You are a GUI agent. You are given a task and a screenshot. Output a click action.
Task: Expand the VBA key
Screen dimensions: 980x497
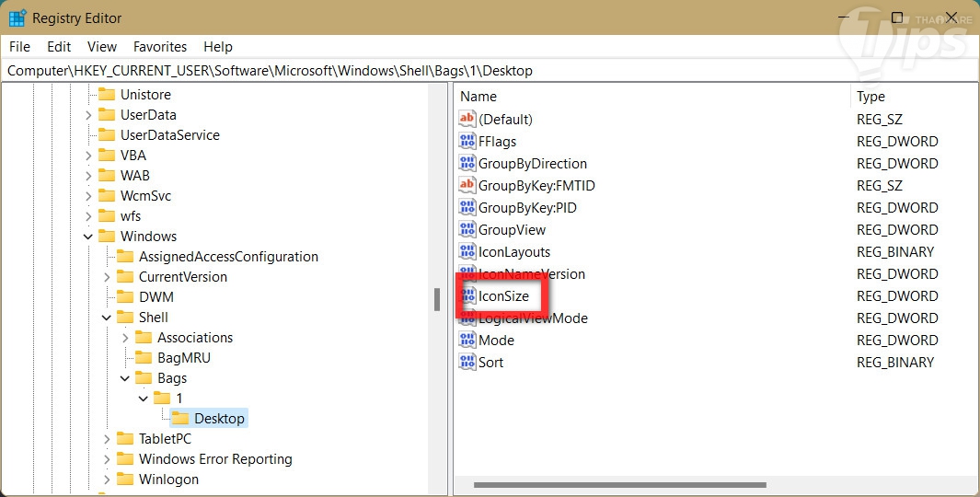(88, 156)
